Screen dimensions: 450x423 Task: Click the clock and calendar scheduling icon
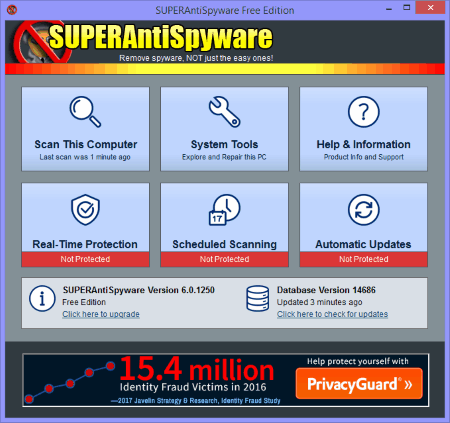pos(224,210)
